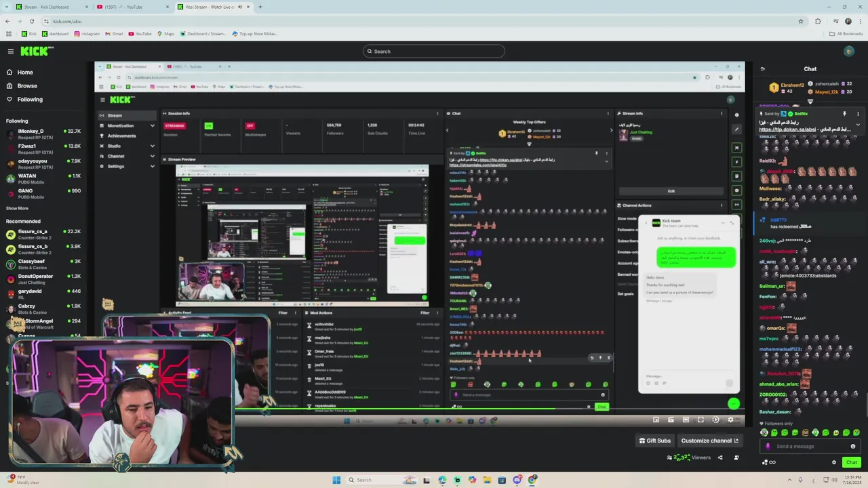
Task: Switch to the Stream - Kick Dashboard tab
Action: 51,7
